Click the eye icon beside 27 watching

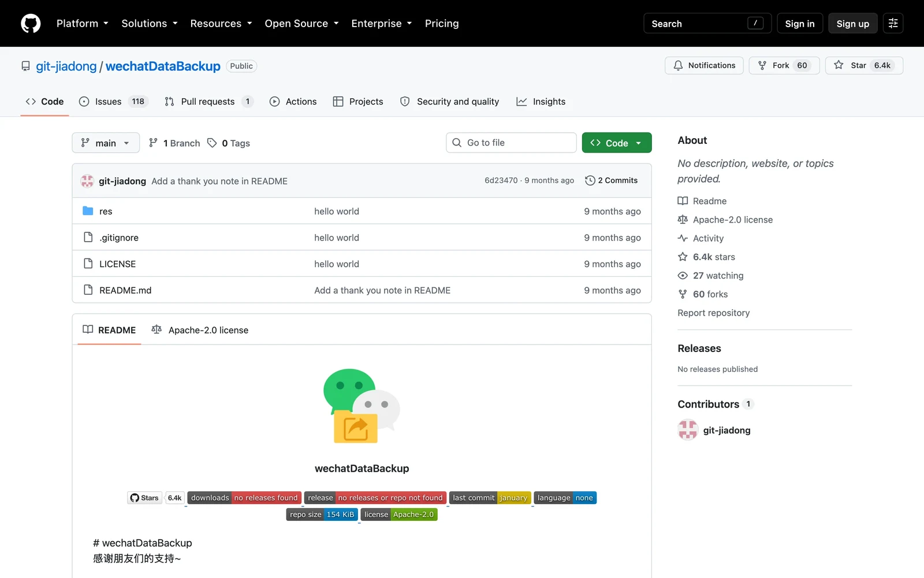(x=683, y=276)
